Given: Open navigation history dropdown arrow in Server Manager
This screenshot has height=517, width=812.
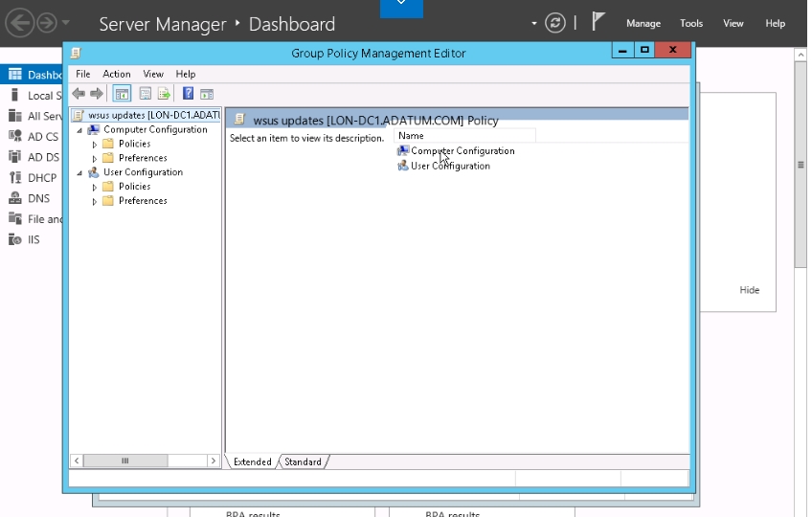Looking at the screenshot, I should point(66,23).
